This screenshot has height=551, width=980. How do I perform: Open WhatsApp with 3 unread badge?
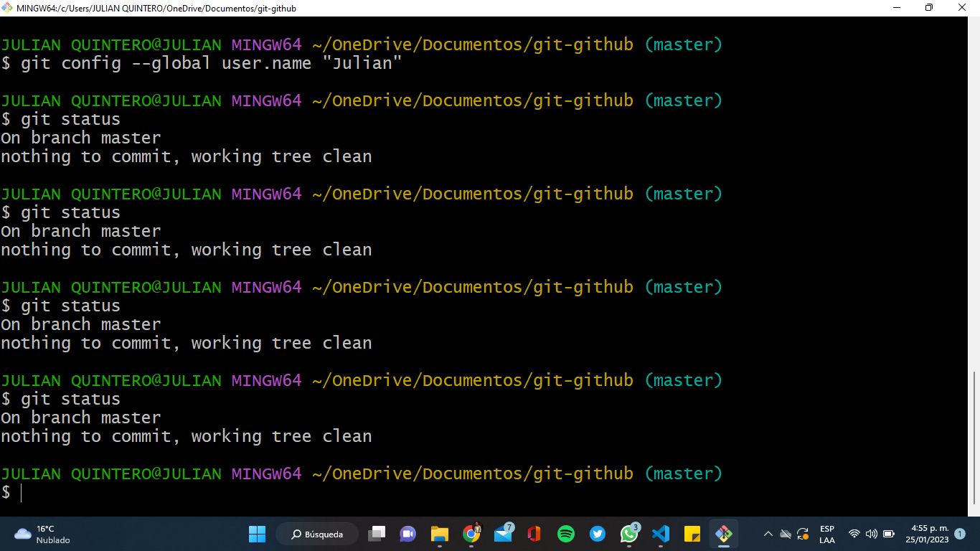[629, 534]
